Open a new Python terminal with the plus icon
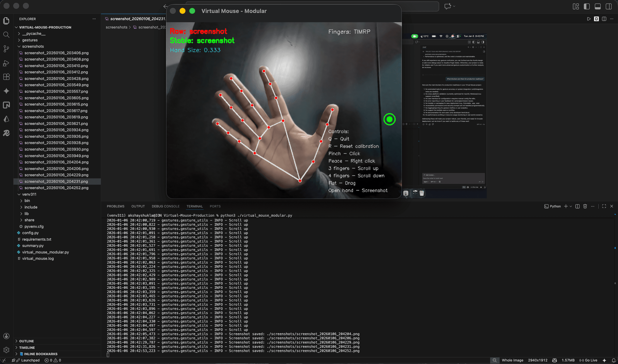Viewport: 618px width, 364px height. [566, 206]
